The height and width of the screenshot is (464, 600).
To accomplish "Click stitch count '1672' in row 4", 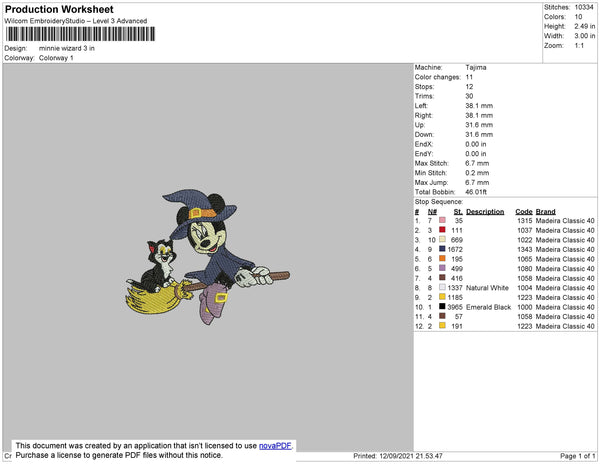I will click(x=455, y=249).
